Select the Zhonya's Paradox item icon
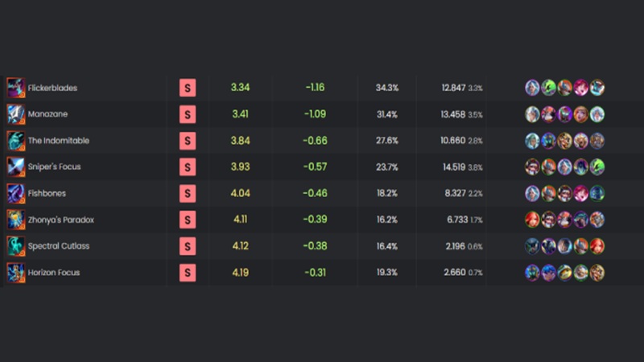 coord(15,220)
